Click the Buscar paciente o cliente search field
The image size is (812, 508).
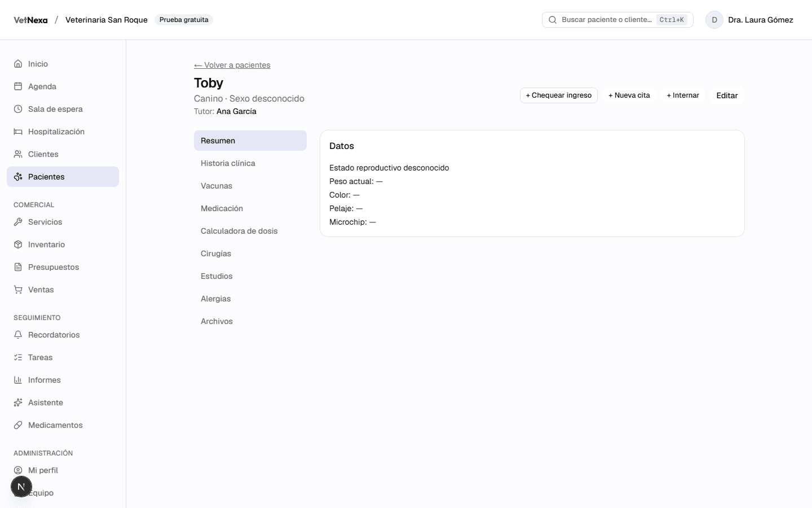coord(617,20)
